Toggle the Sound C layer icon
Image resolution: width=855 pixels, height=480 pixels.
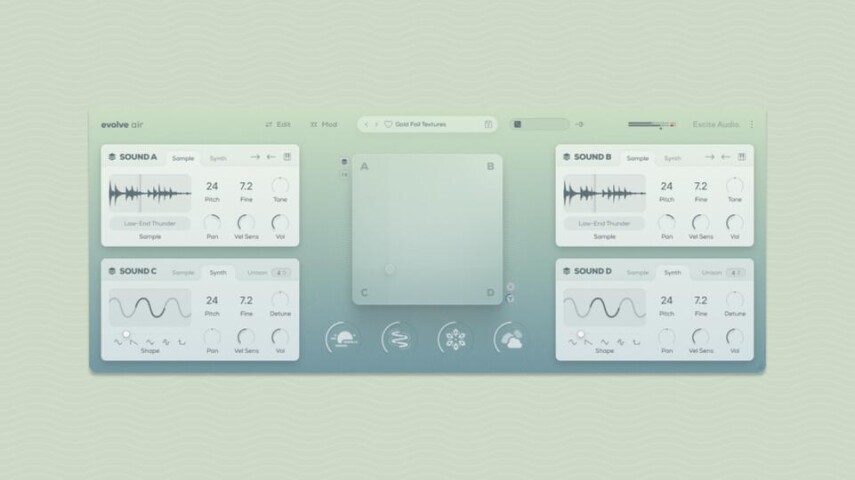(112, 272)
